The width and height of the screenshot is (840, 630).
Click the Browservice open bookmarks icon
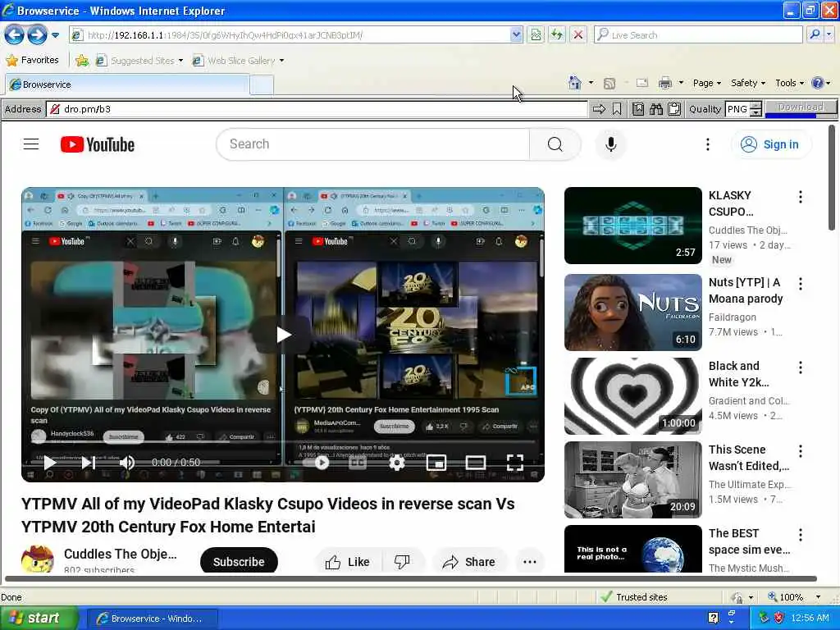[x=638, y=109]
